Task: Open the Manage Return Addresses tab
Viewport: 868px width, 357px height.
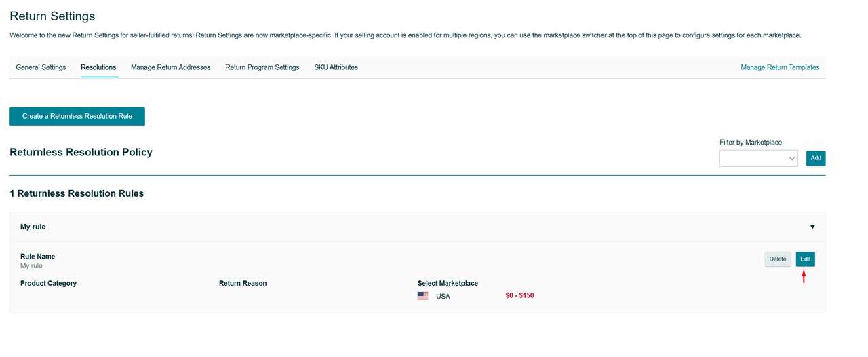Action: click(x=170, y=67)
